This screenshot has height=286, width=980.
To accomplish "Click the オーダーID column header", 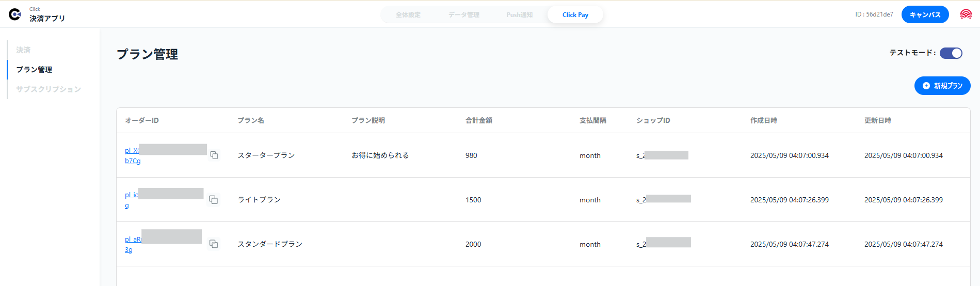I will coord(142,120).
